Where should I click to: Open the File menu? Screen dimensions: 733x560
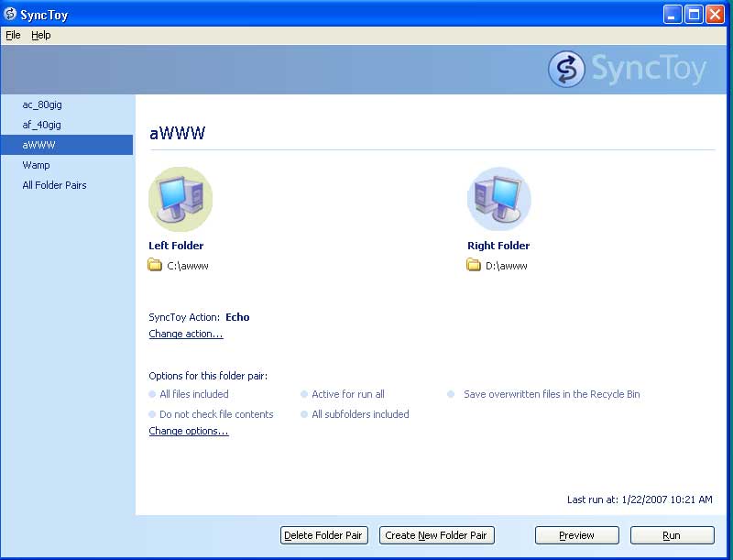13,35
